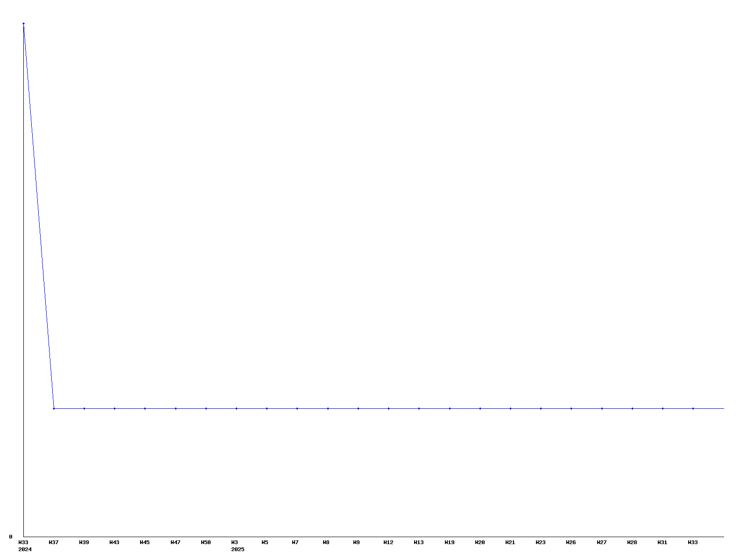
Task: Click the W31 x-axis label
Action: point(662,542)
